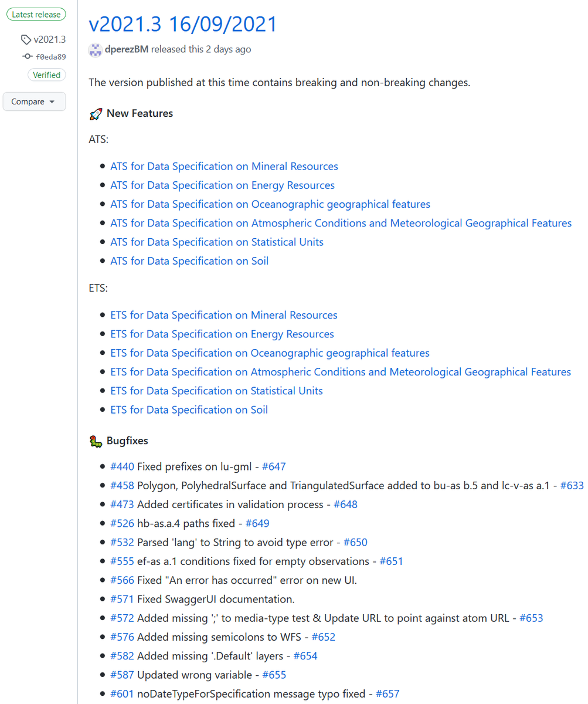Click the 'ATS:' label
588x704 pixels.
click(x=98, y=140)
